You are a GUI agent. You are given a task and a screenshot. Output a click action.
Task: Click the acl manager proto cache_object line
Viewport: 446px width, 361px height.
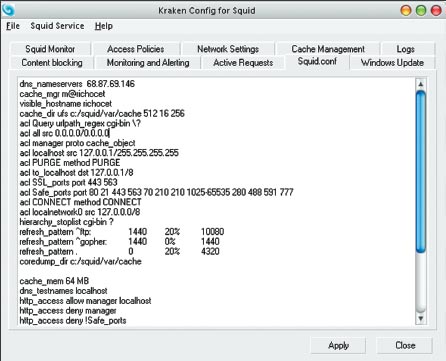tap(77, 143)
